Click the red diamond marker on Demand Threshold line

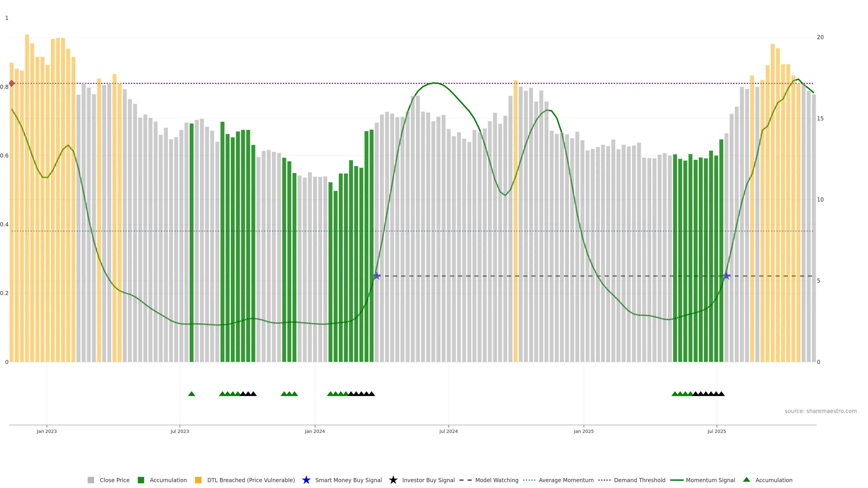[12, 83]
